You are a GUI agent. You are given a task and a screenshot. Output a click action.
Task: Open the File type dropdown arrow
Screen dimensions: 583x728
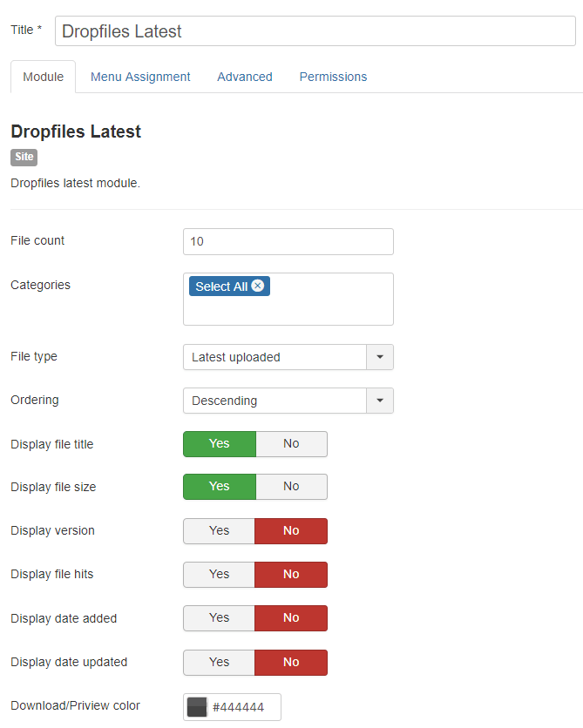click(x=380, y=357)
